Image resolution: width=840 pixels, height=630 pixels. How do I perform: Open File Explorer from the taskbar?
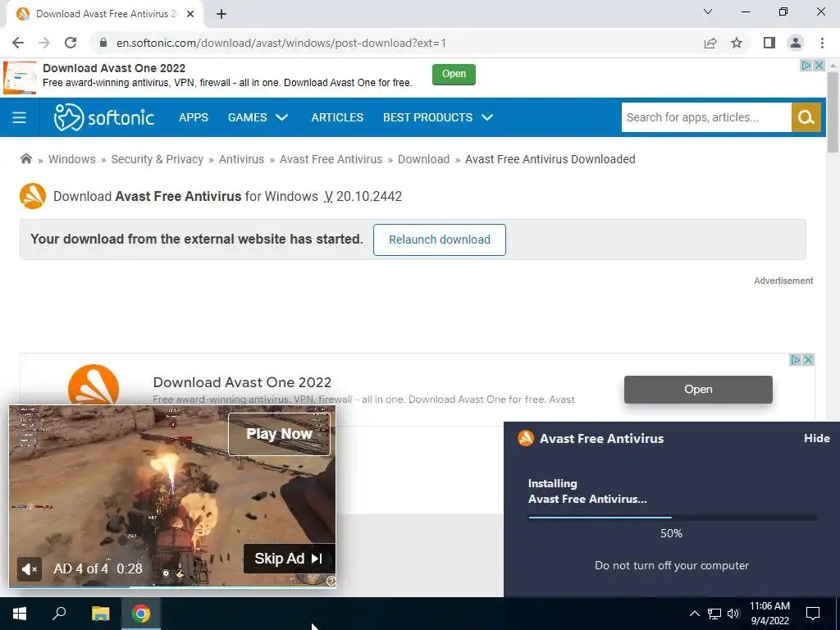coord(100,614)
